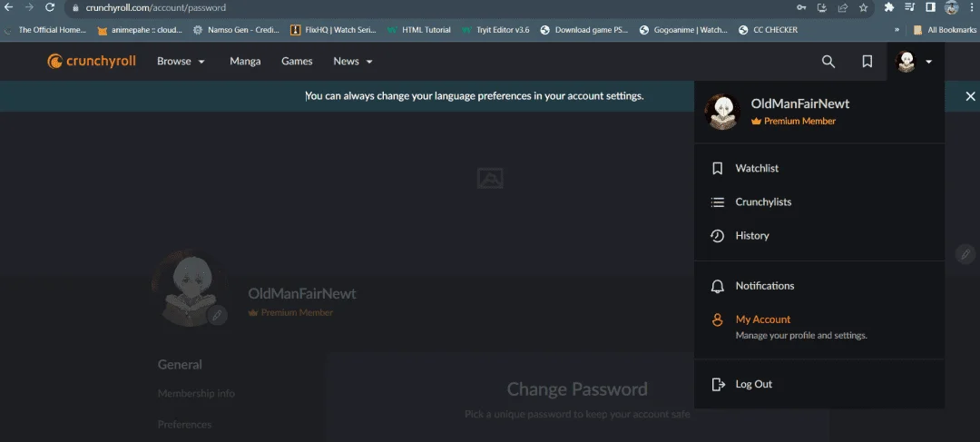Open animepahe bookmark
This screenshot has width=980, height=442.
(x=140, y=29)
